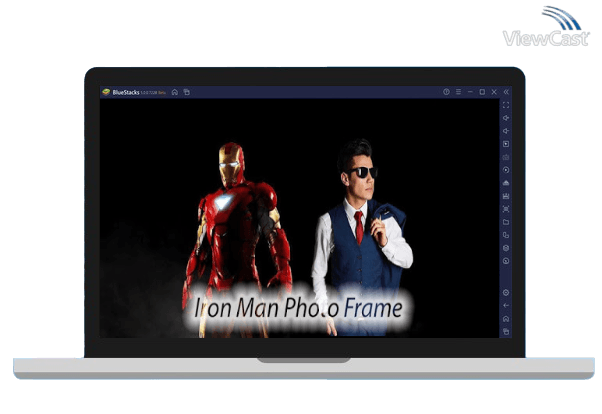
Task: Click the Iron Man Photo Frame title text
Action: coord(298,308)
